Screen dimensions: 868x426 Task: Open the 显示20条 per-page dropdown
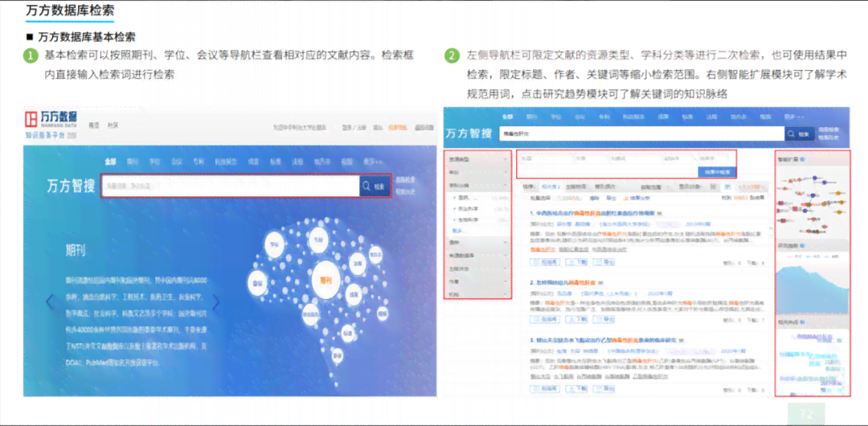point(690,186)
